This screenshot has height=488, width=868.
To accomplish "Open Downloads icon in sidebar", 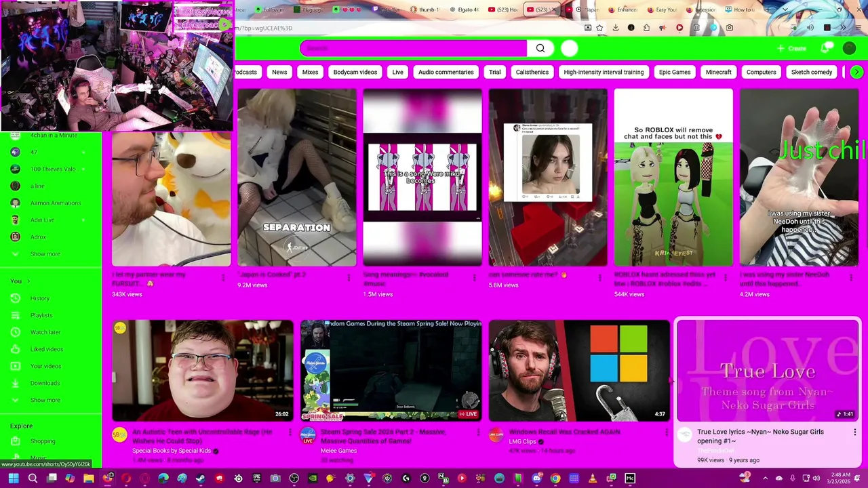I will pyautogui.click(x=15, y=383).
